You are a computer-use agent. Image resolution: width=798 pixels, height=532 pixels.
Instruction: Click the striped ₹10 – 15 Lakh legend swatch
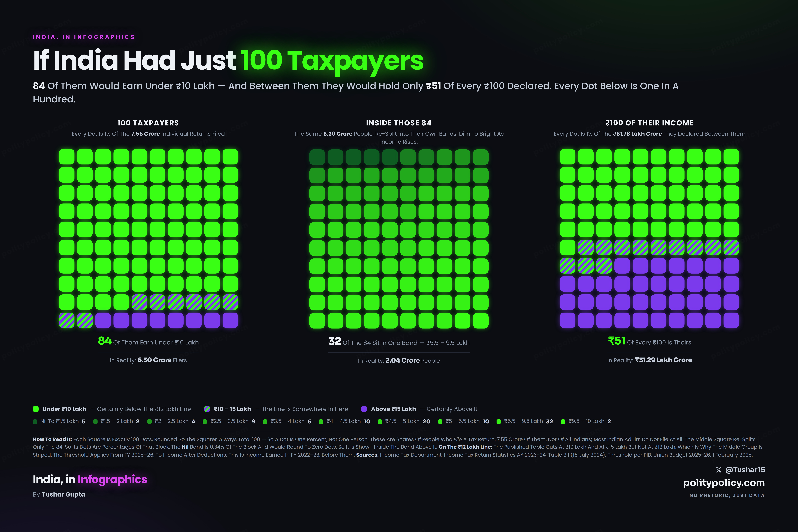207,409
